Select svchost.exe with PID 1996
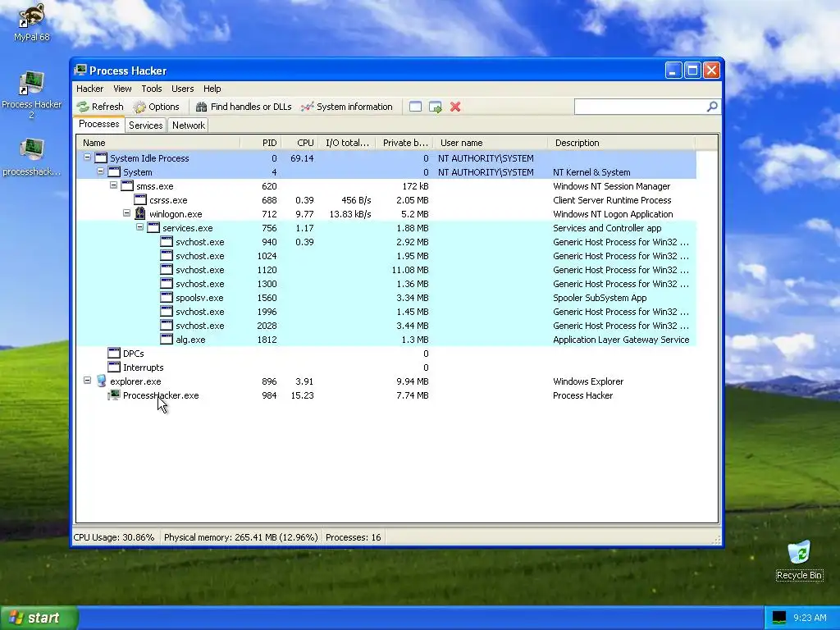This screenshot has width=840, height=630. (386, 311)
